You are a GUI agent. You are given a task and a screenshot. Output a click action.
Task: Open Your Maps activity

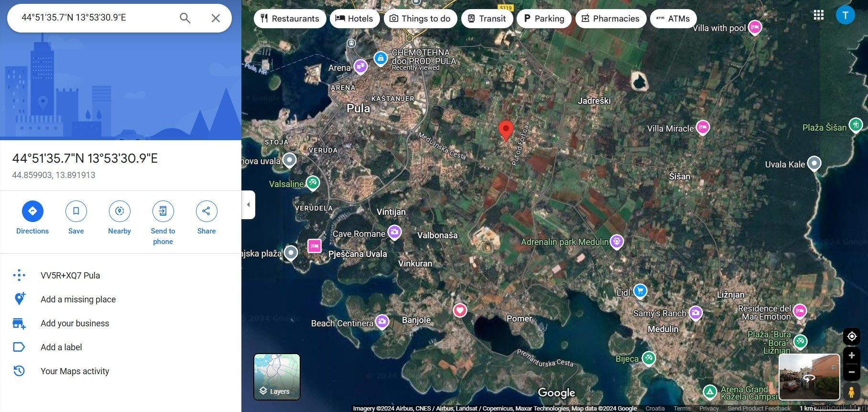click(75, 371)
